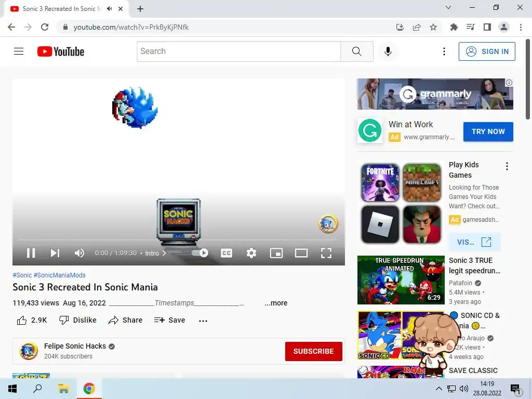Open the tab search chevron

coord(448,7)
